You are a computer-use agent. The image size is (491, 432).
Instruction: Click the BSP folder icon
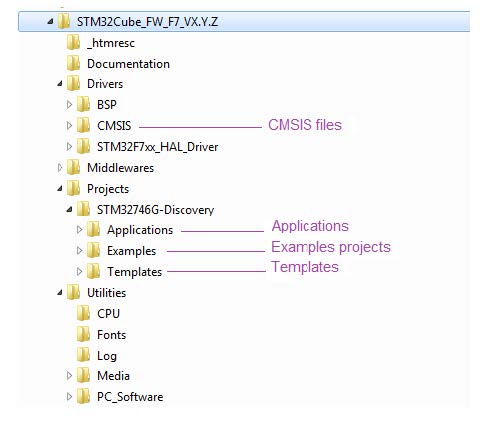click(83, 105)
